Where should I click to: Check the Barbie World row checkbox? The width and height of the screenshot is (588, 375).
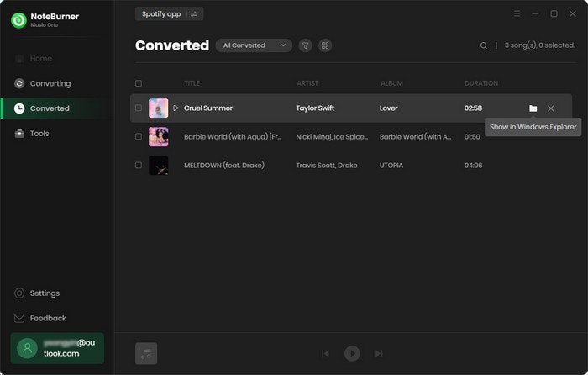139,137
